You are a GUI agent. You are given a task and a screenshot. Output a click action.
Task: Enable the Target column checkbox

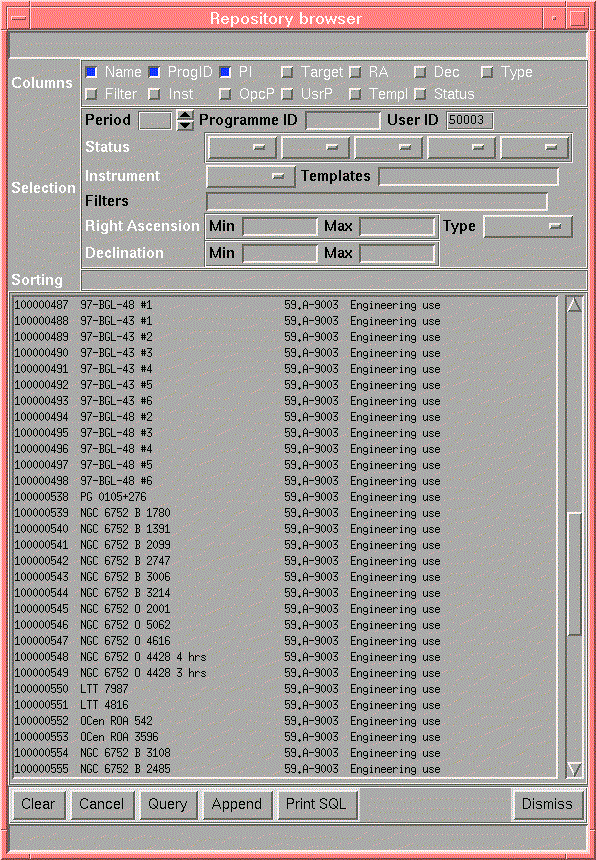287,72
